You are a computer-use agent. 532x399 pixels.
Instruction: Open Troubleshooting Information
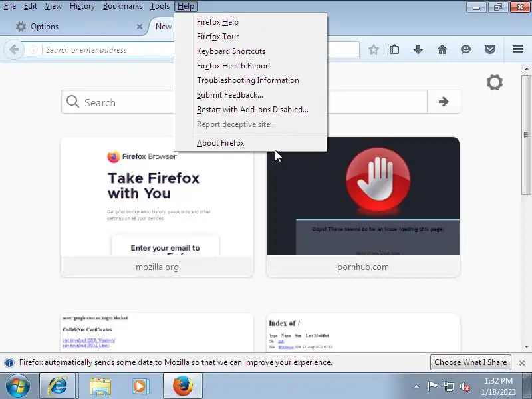[x=251, y=80]
